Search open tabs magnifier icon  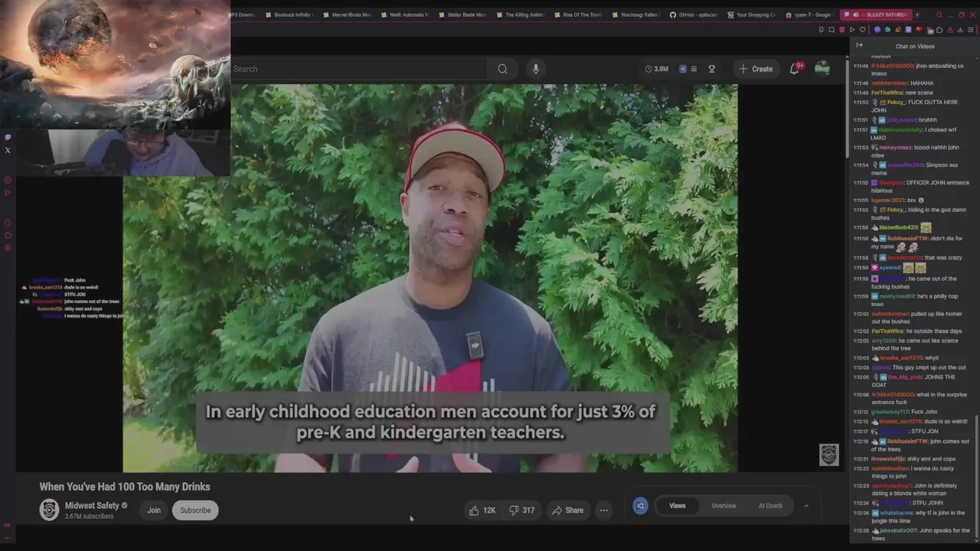click(939, 15)
